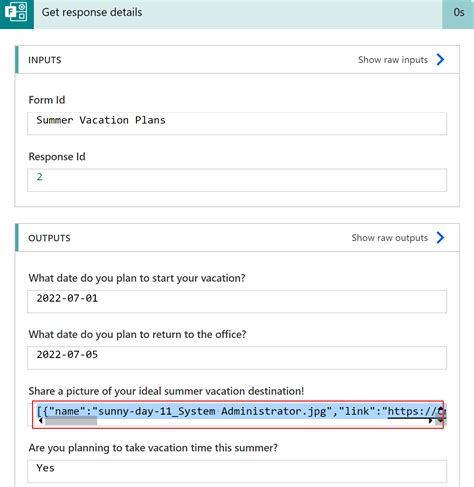
Task: Open Show raw outputs link
Action: (389, 238)
